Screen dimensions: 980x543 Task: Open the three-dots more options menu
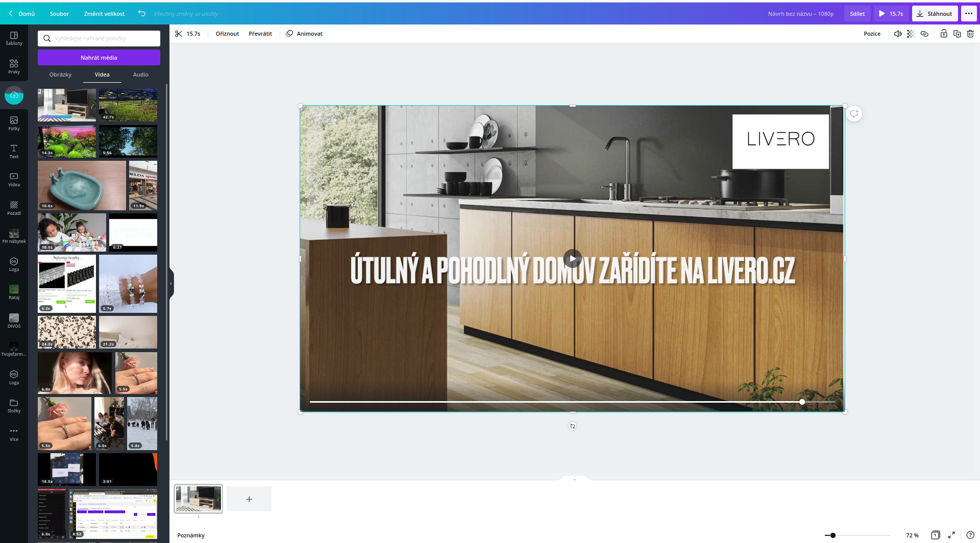click(x=969, y=14)
